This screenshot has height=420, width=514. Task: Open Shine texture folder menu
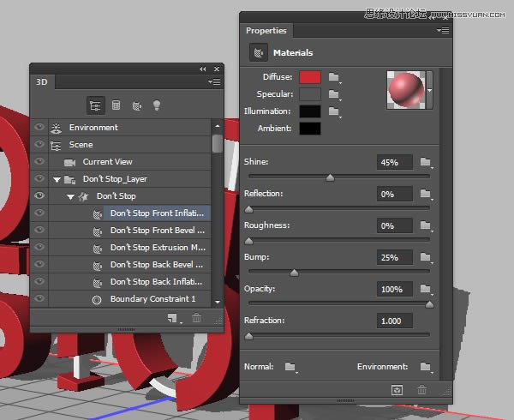click(426, 162)
